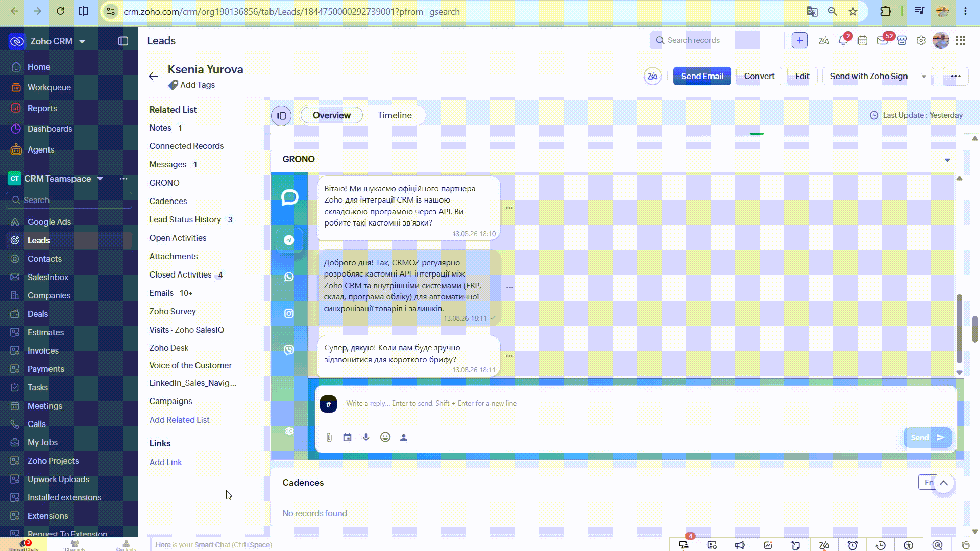This screenshot has height=551, width=980.
Task: Click Add Related List link
Action: tap(179, 420)
